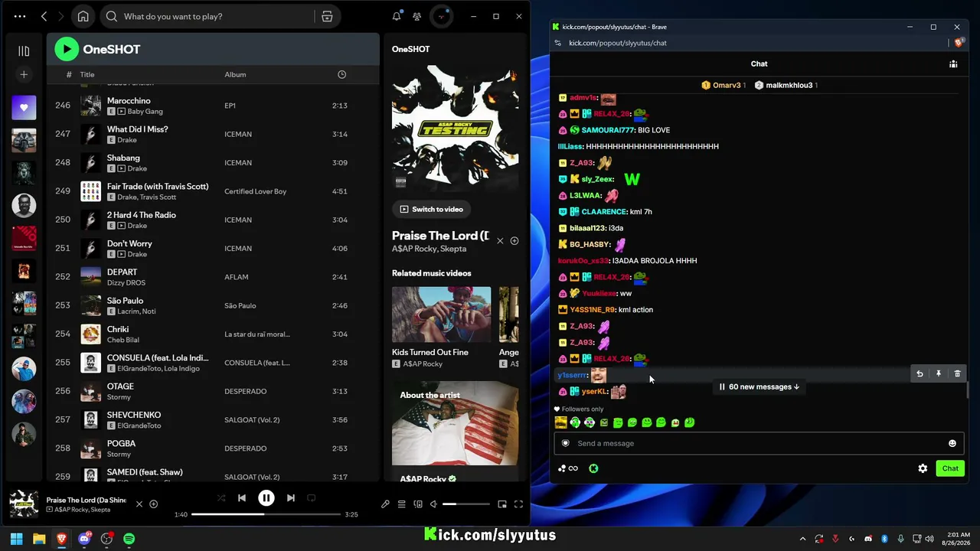Open the Spotify miniplayer
The width and height of the screenshot is (980, 551).
click(502, 504)
